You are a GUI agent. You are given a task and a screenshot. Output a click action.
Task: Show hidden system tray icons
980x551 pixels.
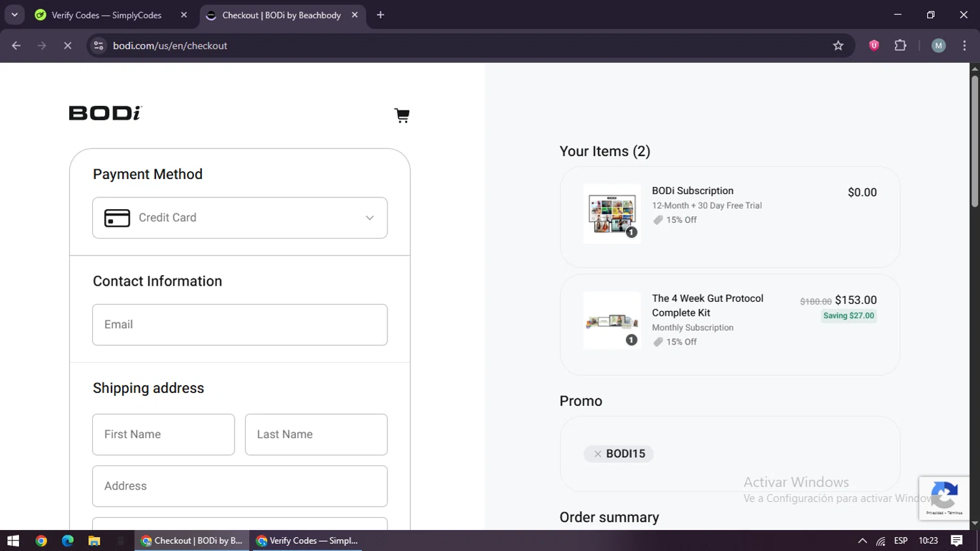[862, 541]
